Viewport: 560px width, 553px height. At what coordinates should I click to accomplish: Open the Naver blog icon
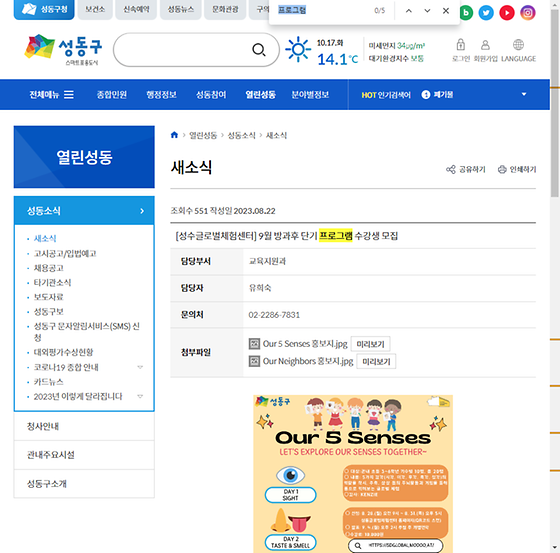click(466, 13)
